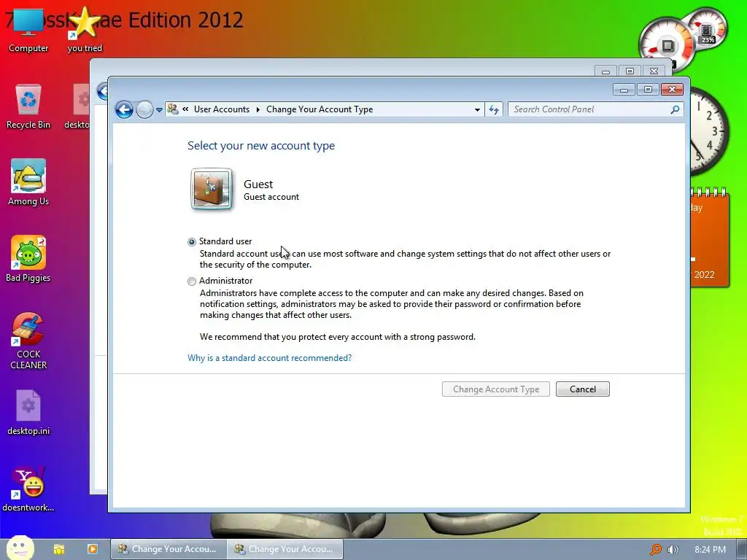Click the arrow after User Accounts breadcrumb
747x560 pixels.
[258, 109]
